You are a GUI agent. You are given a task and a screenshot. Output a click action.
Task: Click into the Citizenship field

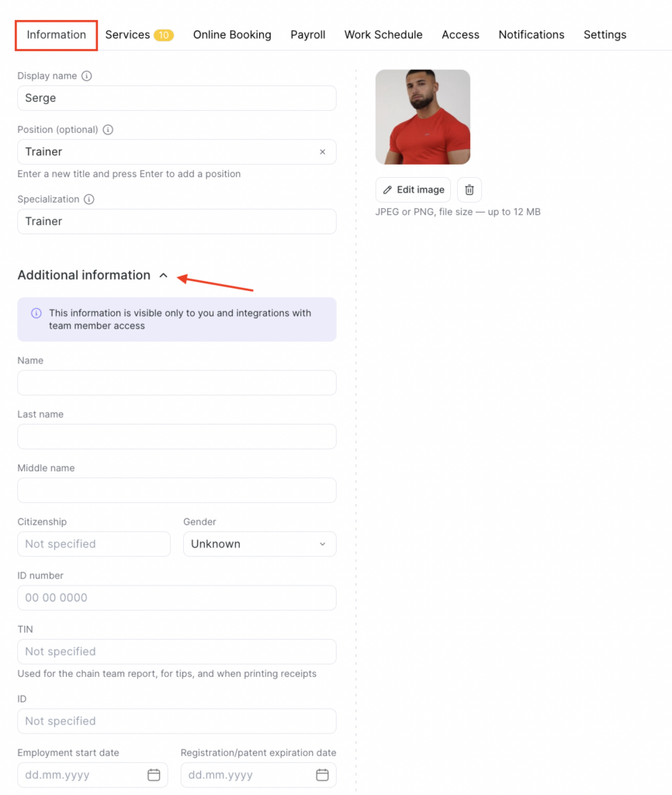coord(94,544)
